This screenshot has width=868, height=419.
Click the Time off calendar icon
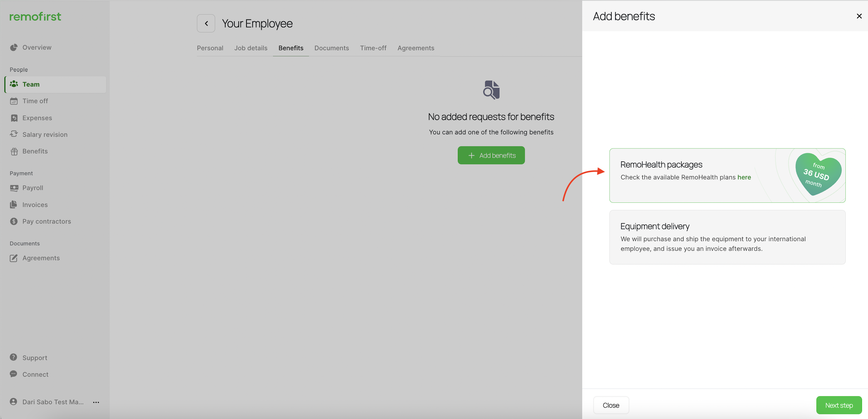pyautogui.click(x=14, y=101)
